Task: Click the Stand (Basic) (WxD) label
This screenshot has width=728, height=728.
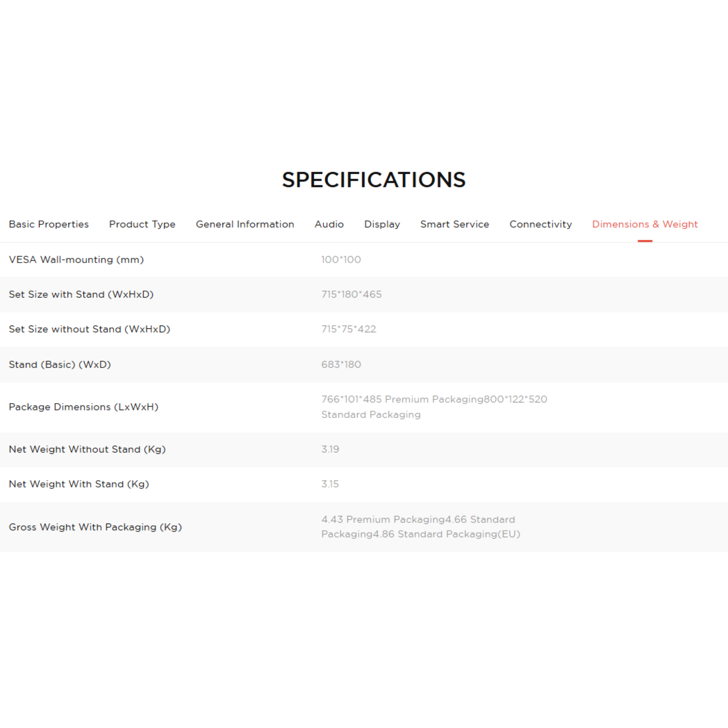Action: [x=59, y=364]
